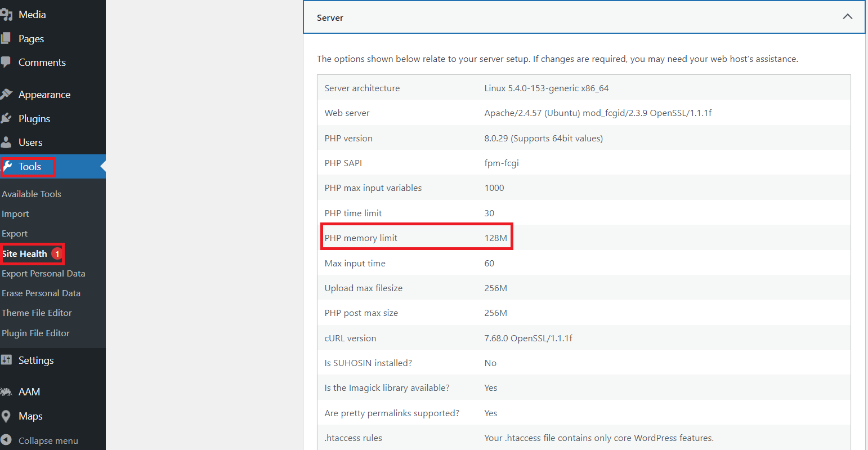Viewport: 868px width, 450px height.
Task: Open the Appearance menu
Action: click(44, 95)
